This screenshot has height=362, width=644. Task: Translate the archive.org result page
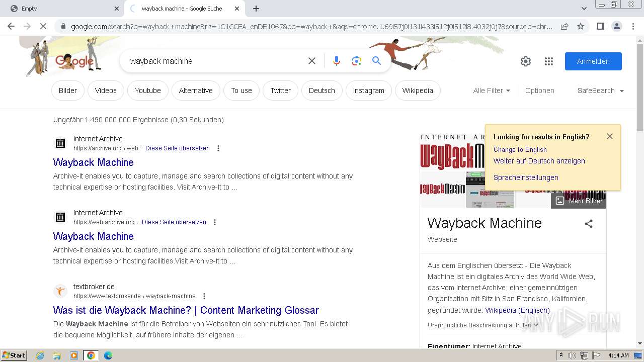[178, 148]
